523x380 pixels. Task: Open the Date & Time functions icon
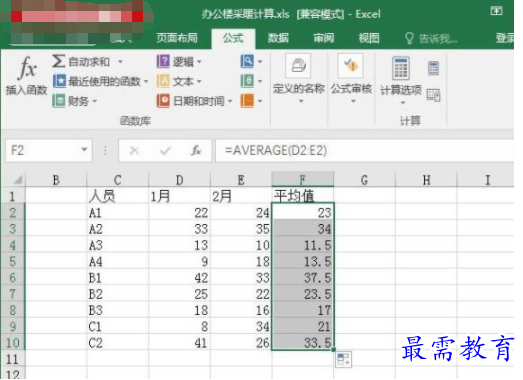click(163, 101)
